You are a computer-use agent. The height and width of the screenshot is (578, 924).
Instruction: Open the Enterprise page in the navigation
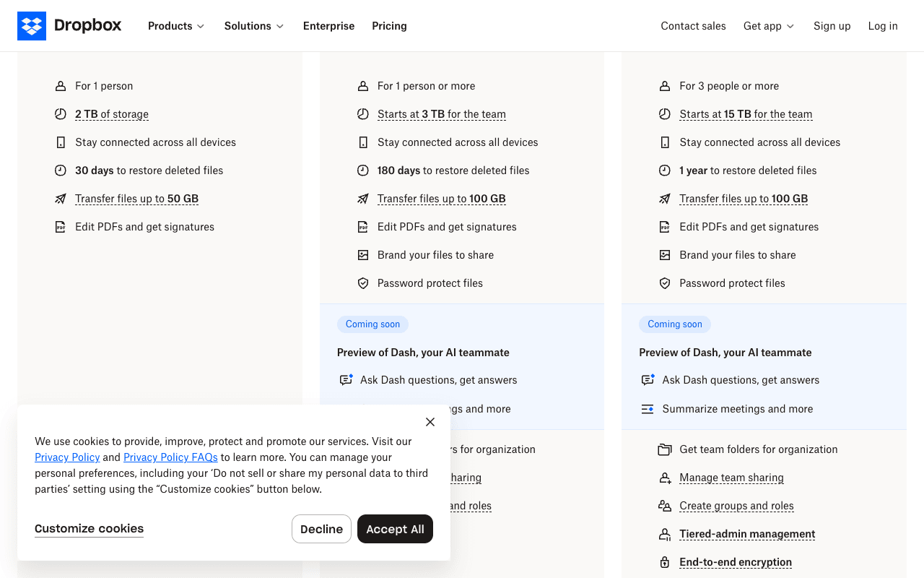[x=328, y=26]
